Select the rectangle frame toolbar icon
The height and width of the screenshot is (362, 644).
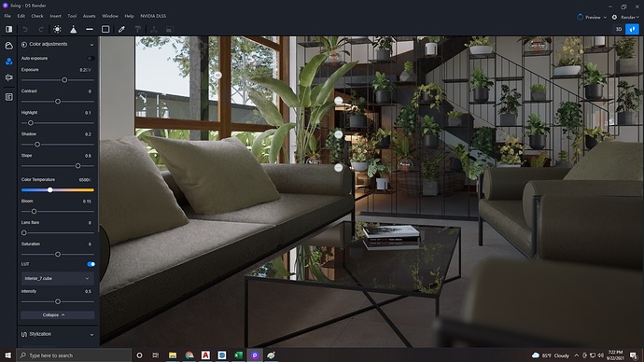(x=105, y=29)
